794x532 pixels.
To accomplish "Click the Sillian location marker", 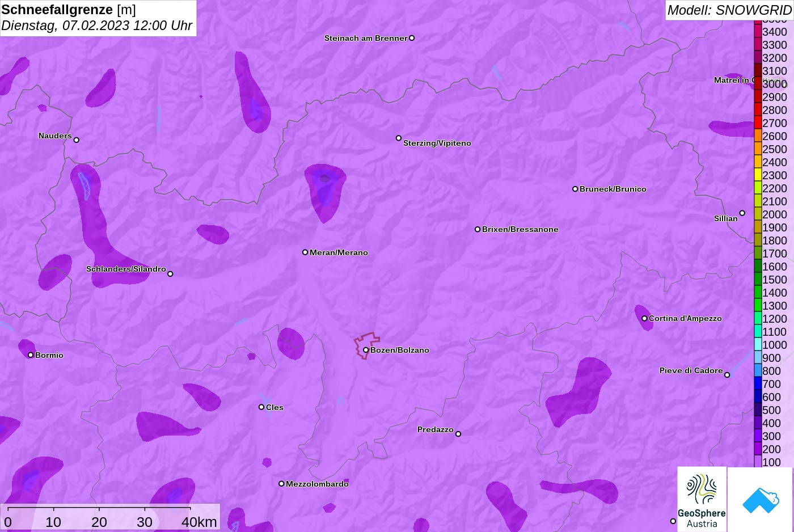I will click(x=742, y=213).
